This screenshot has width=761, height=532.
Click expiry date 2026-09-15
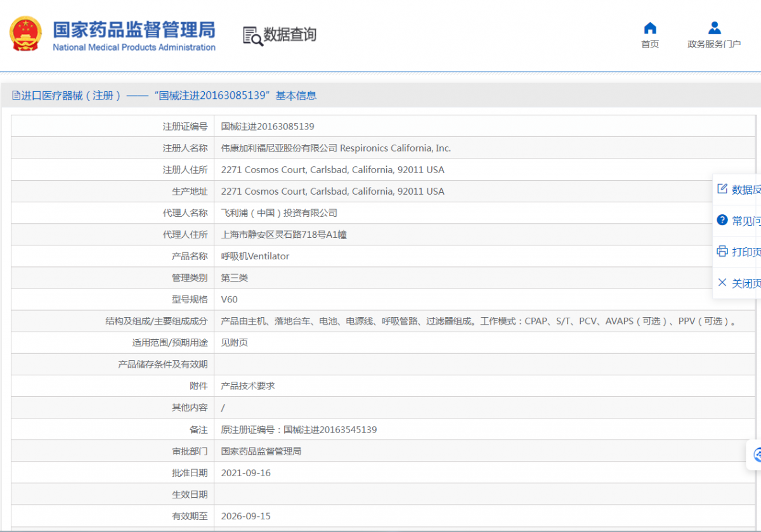pos(246,516)
